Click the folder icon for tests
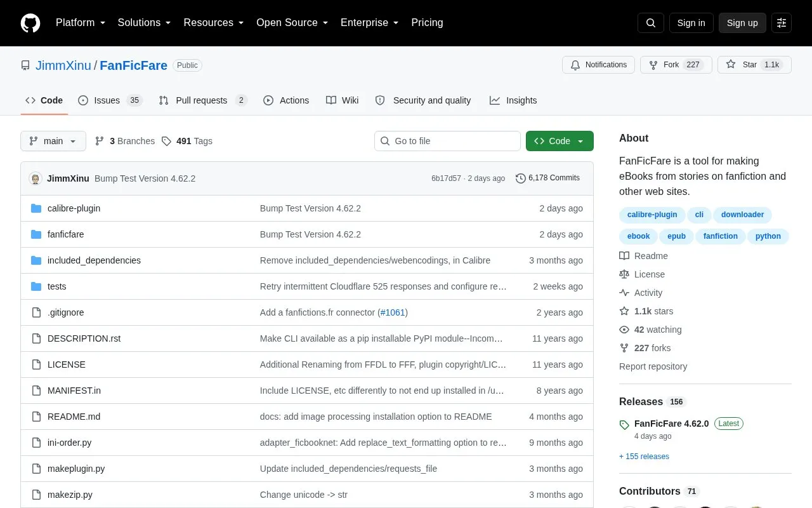 click(x=36, y=286)
